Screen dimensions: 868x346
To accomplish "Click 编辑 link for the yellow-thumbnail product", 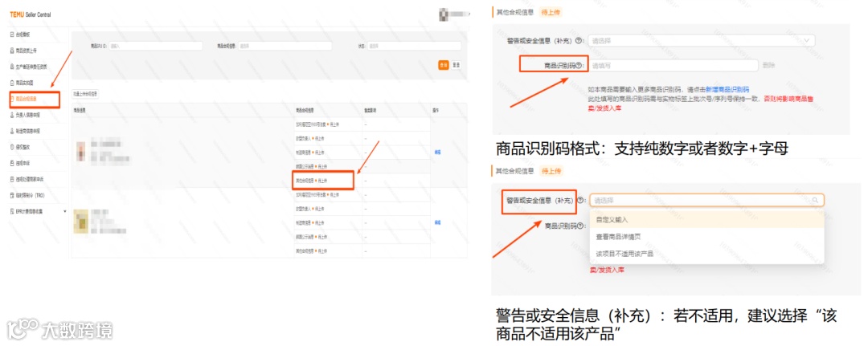I will [437, 222].
